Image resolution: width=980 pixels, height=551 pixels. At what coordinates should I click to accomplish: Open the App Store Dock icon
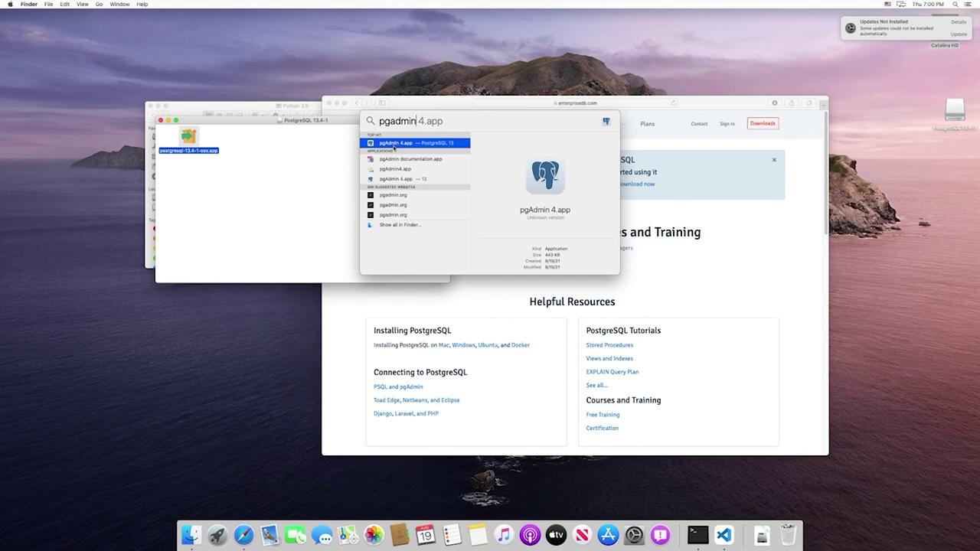pyautogui.click(x=608, y=535)
